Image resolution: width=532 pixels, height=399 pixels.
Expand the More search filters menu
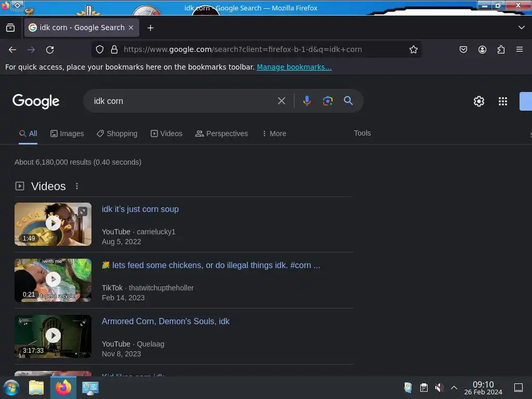click(274, 134)
